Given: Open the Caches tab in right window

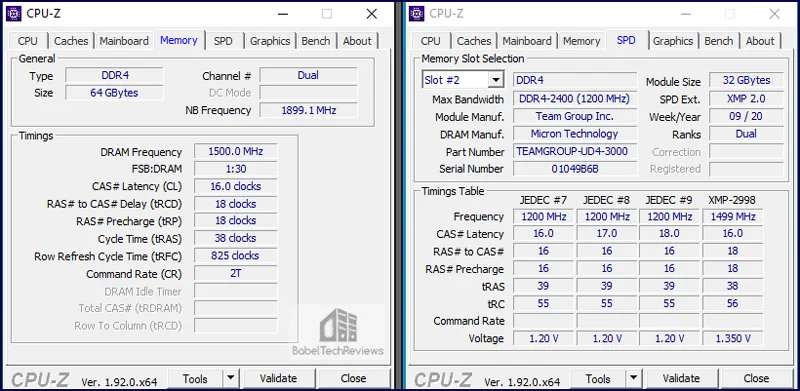Looking at the screenshot, I should pyautogui.click(x=474, y=41).
